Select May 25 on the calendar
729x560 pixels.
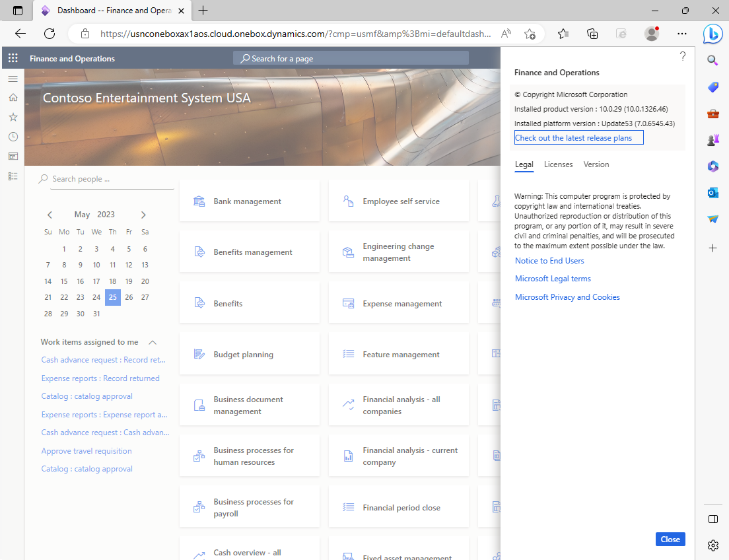(112, 297)
